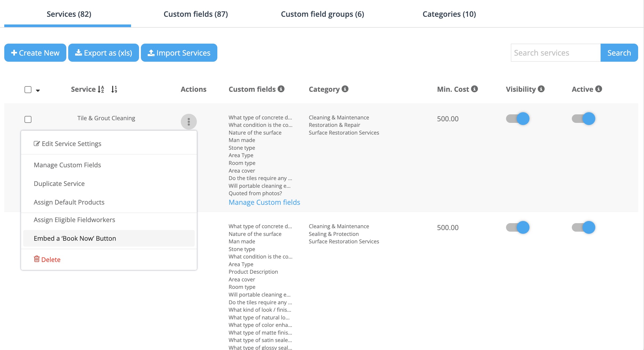Click the upload icon on Import Services
644x350 pixels.
[x=151, y=53]
